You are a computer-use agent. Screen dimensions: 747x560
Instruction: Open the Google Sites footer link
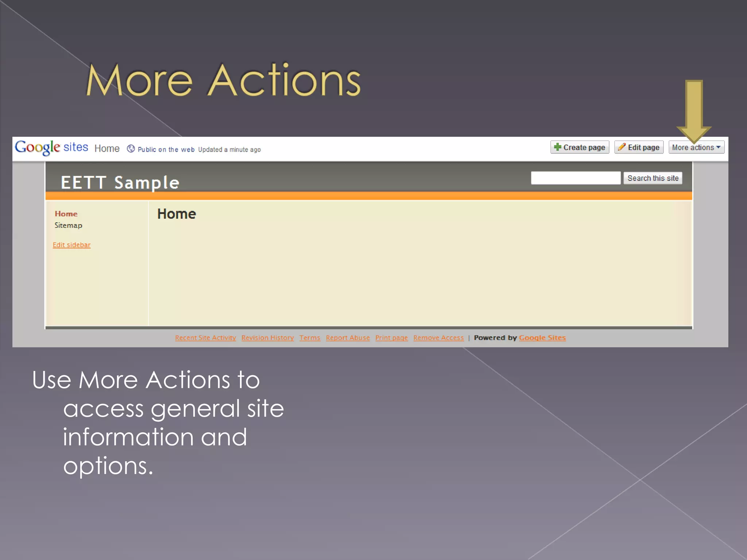pyautogui.click(x=542, y=338)
